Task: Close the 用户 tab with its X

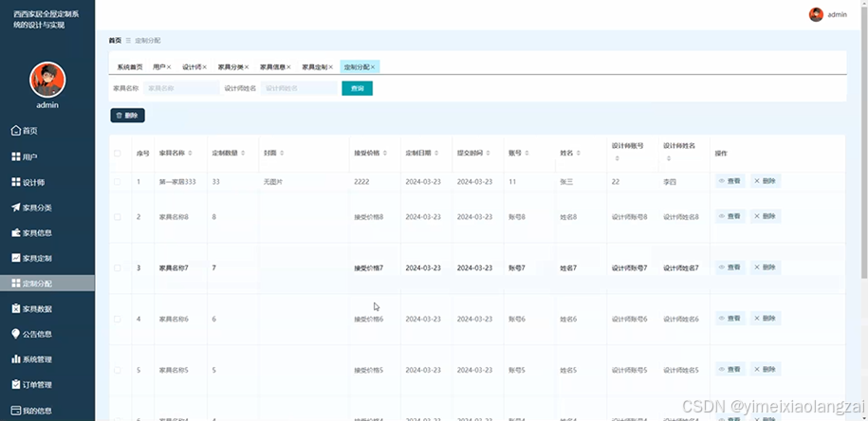Action: click(169, 67)
